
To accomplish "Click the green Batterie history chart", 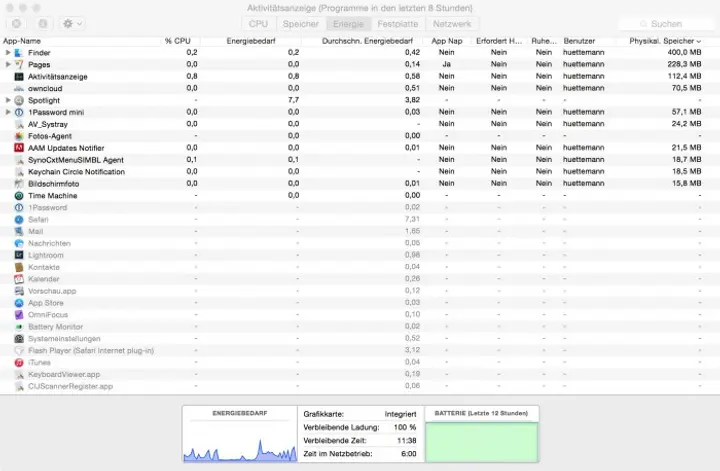I will pos(481,441).
